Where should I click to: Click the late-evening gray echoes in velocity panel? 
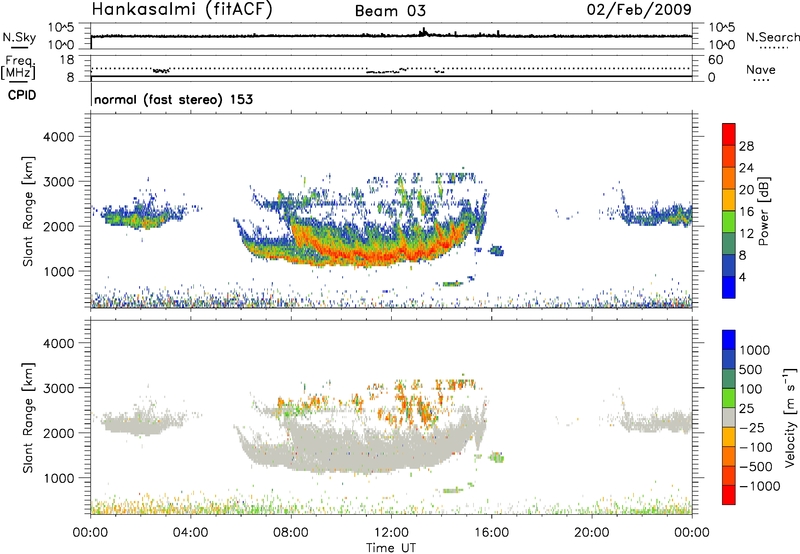pyautogui.click(x=658, y=421)
